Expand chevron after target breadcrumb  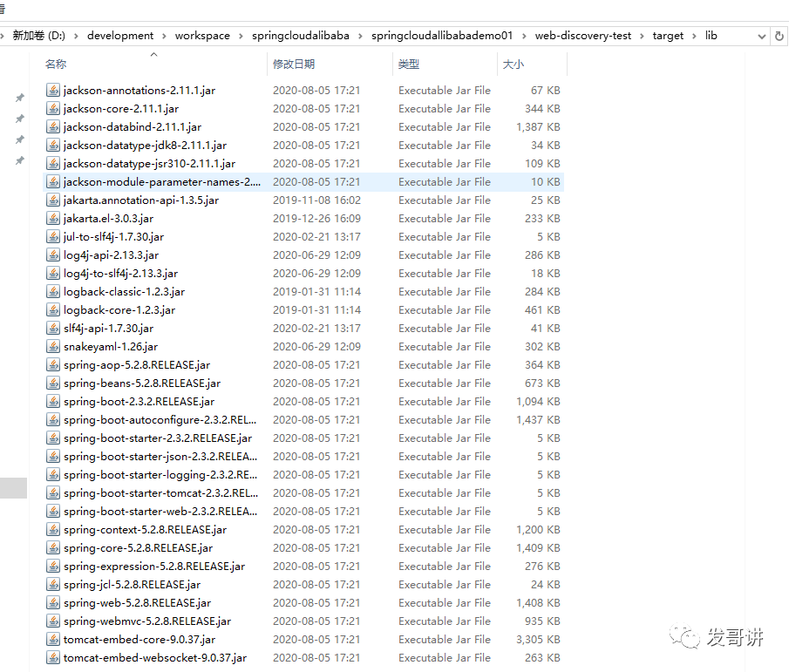point(694,37)
